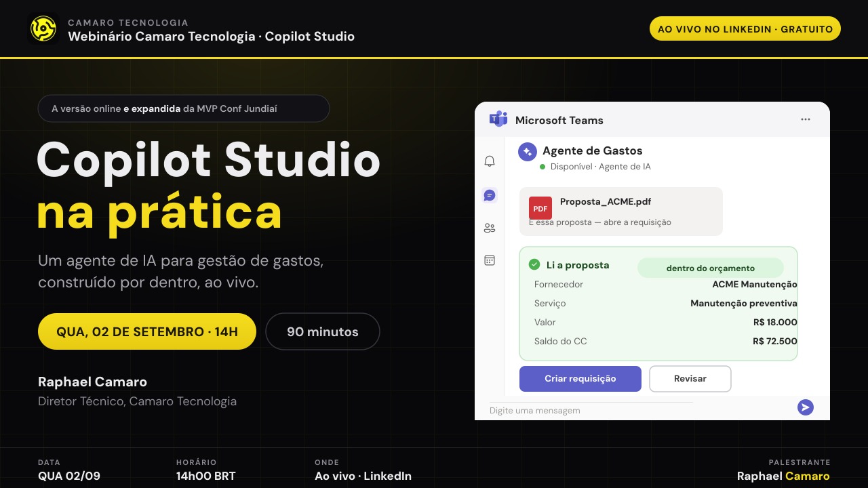Click the Revisar button

pos(690,379)
